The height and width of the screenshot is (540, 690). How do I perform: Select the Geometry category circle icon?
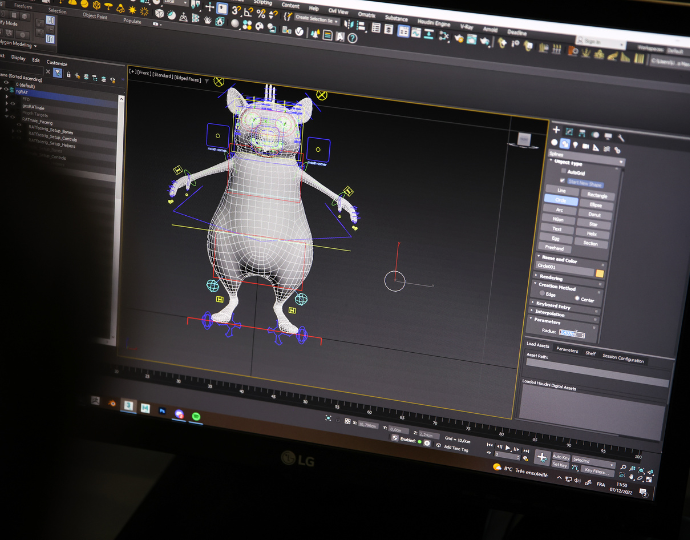point(554,142)
